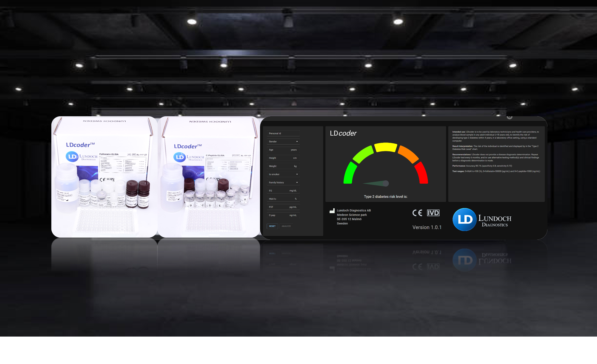Click the yellow gauge segment
The width and height of the screenshot is (597, 364).
[x=386, y=147]
